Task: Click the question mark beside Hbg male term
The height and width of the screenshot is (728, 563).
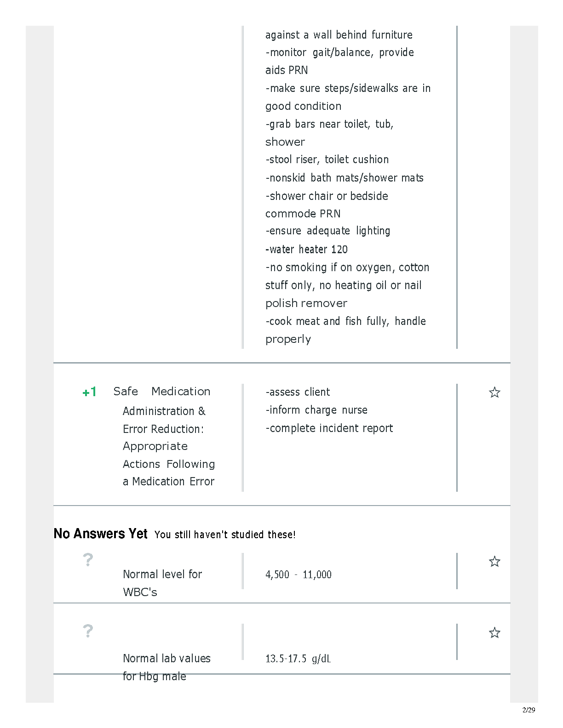Action: (x=88, y=631)
